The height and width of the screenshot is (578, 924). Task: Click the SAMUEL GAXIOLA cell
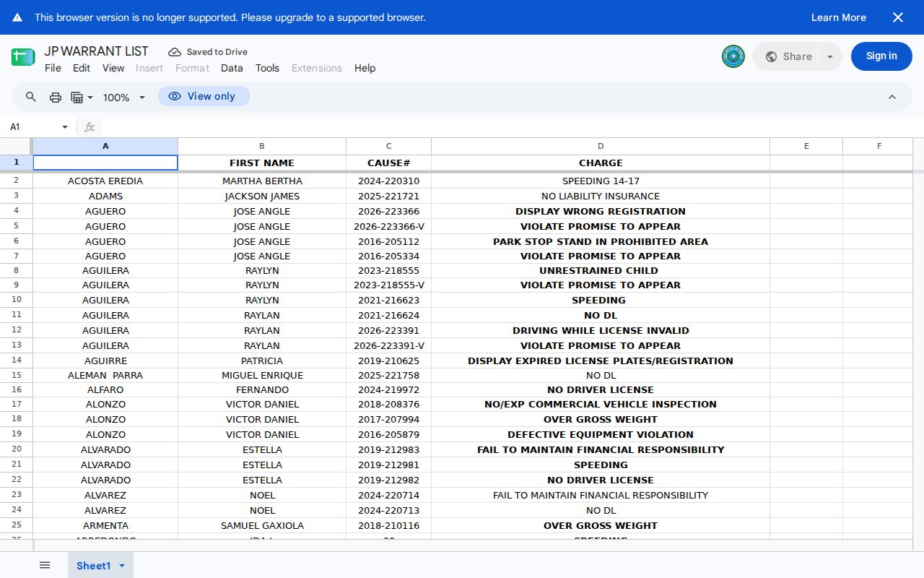pyautogui.click(x=262, y=526)
